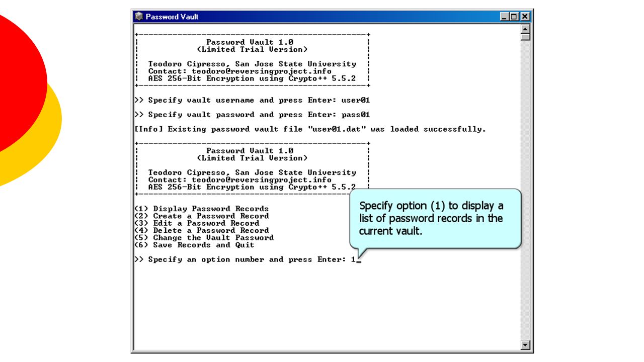Select "(4) Delete a Password Record" line
This screenshot has height=362, width=644.
point(202,230)
